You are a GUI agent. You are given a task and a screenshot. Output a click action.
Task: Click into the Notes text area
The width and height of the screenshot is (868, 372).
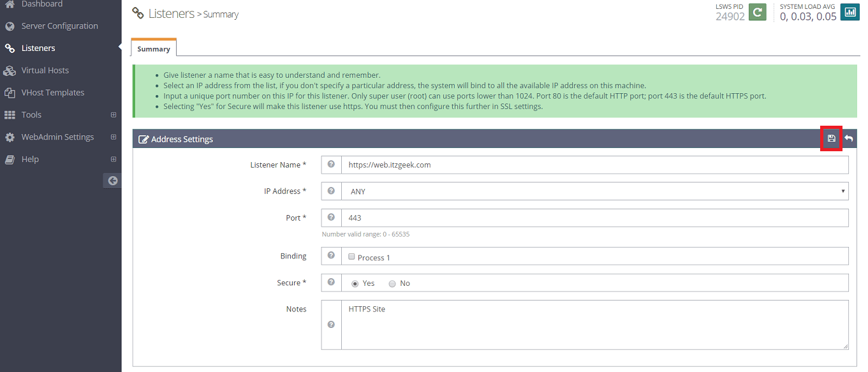coord(594,325)
